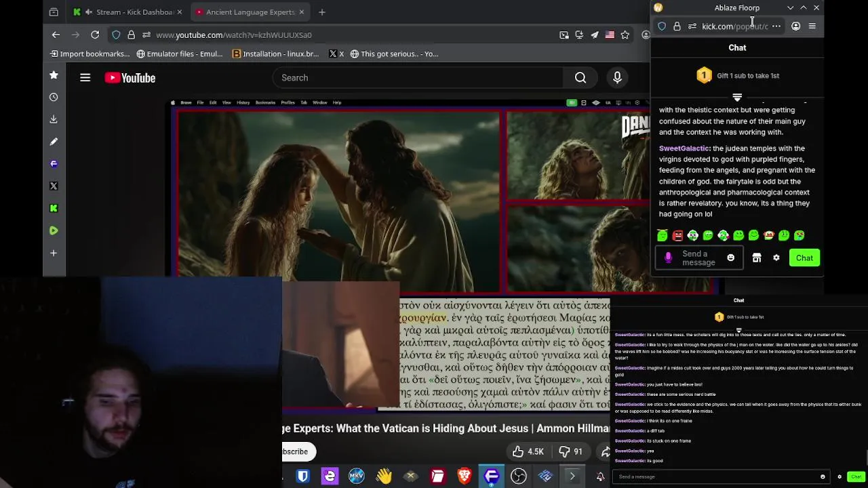The height and width of the screenshot is (488, 868).
Task: Open the sidebar Kick panel
Action: 54,208
